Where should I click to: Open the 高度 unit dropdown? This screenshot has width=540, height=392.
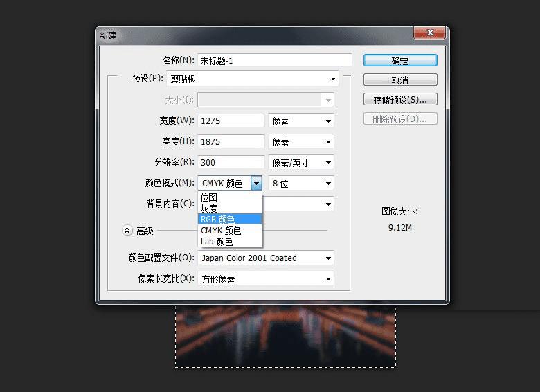(x=301, y=141)
